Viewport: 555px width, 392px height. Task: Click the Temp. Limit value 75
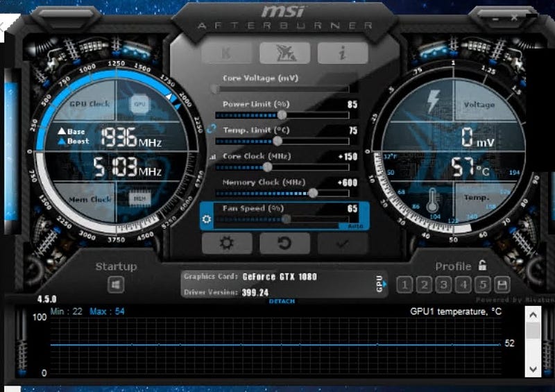tap(353, 130)
